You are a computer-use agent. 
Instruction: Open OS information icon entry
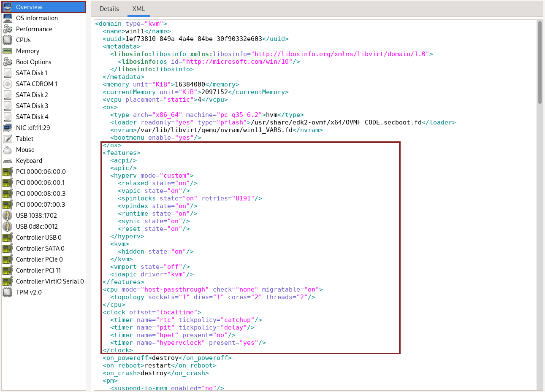point(8,18)
